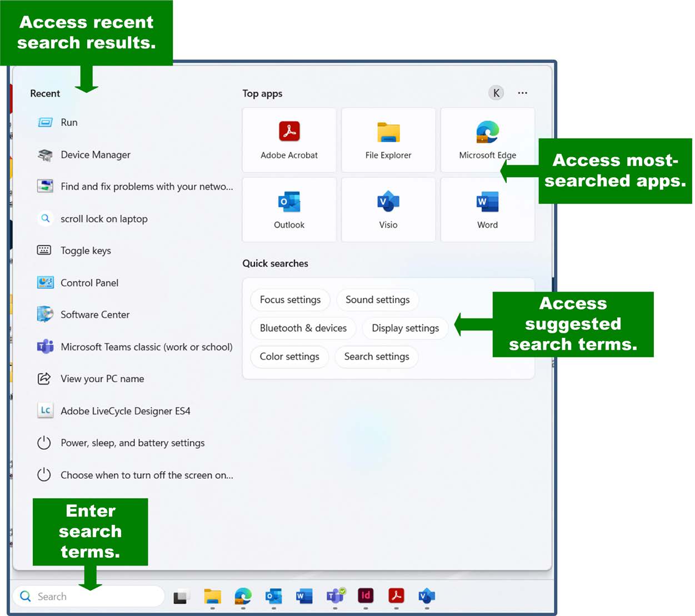Open File Explorer from the taskbar
Image resolution: width=695 pixels, height=616 pixels.
pos(212,597)
